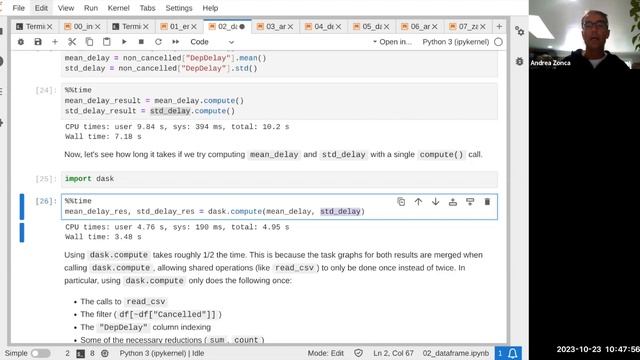Switch to the 04_de notebook tab

click(x=323, y=27)
